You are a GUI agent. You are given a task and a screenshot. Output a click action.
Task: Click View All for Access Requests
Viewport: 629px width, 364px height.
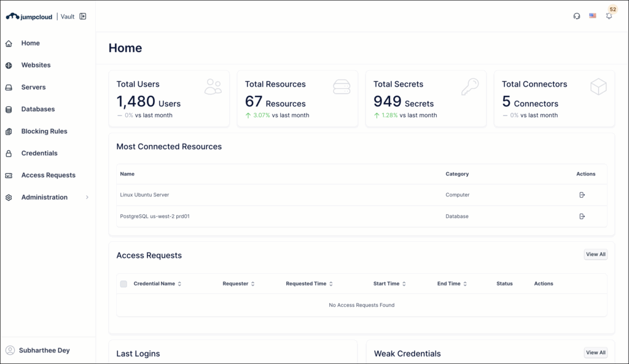(595, 254)
